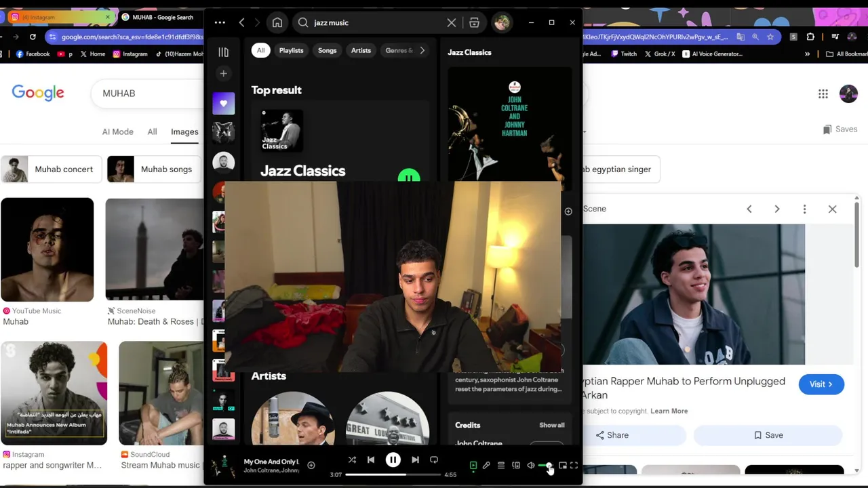Open Spotify Browse icon
868x488 pixels.
[474, 22]
